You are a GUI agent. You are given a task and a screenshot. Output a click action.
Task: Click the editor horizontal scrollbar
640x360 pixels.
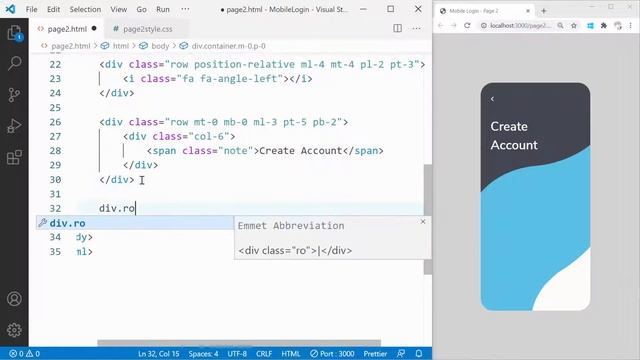[239, 342]
